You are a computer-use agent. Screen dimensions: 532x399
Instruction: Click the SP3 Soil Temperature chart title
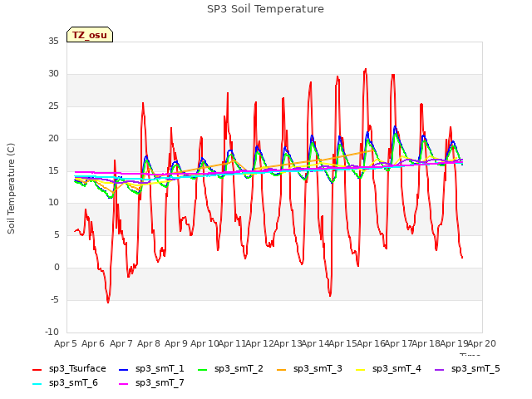(x=265, y=9)
